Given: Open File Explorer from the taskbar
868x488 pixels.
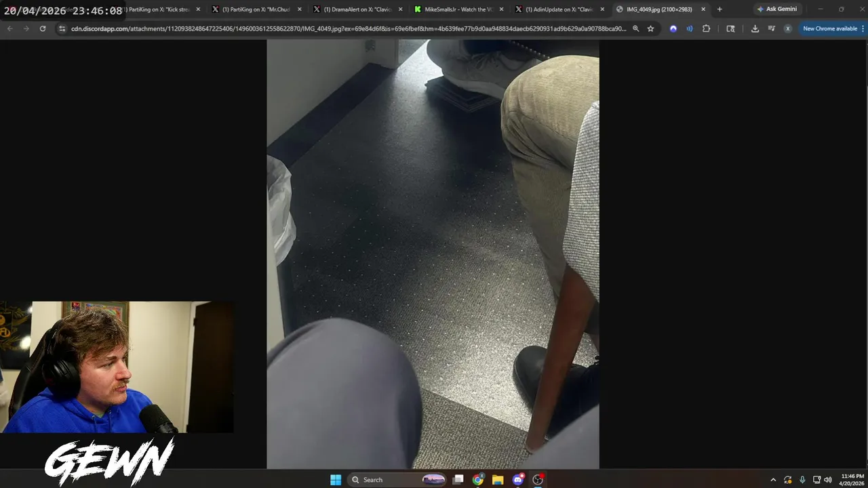Looking at the screenshot, I should coord(498,480).
